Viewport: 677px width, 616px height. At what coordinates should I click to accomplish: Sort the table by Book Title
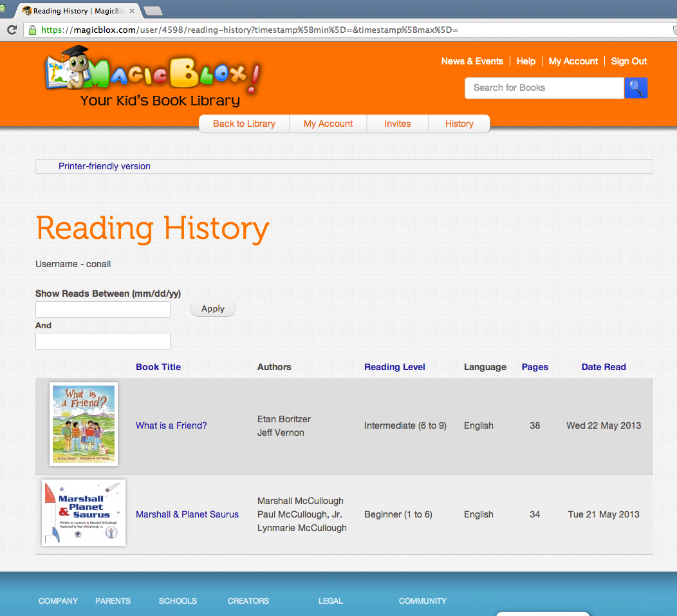click(158, 367)
